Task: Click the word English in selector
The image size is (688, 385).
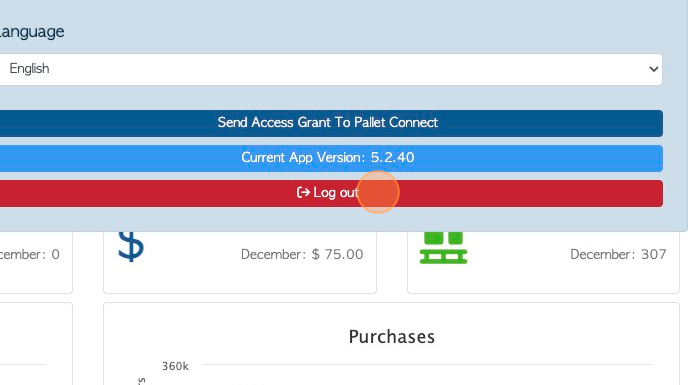Action: (x=29, y=68)
